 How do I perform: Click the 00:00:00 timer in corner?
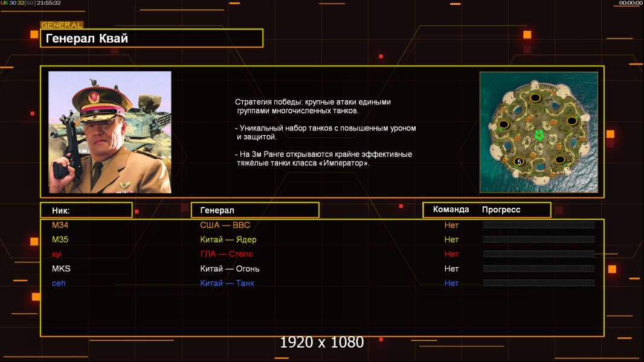point(631,3)
